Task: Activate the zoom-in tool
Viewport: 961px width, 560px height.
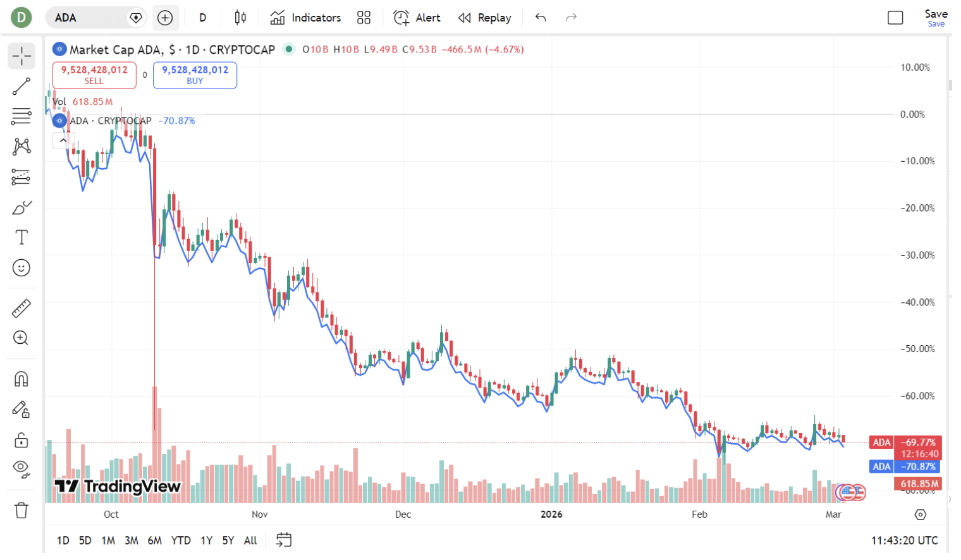Action: 21,338
